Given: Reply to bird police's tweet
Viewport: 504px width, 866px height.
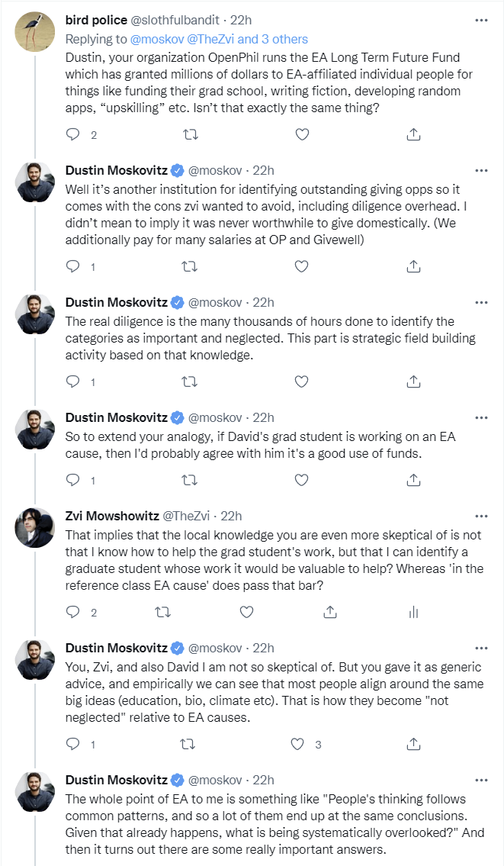Looking at the screenshot, I should point(73,134).
